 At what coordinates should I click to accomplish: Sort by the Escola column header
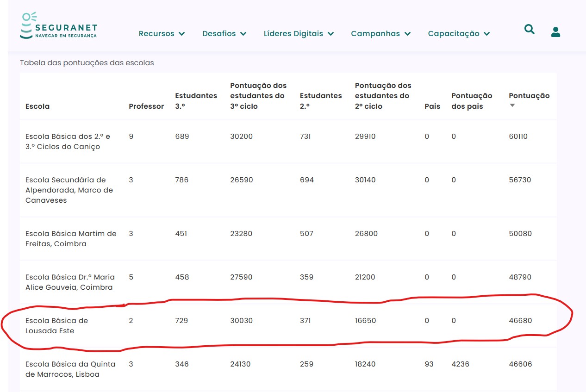pyautogui.click(x=37, y=106)
